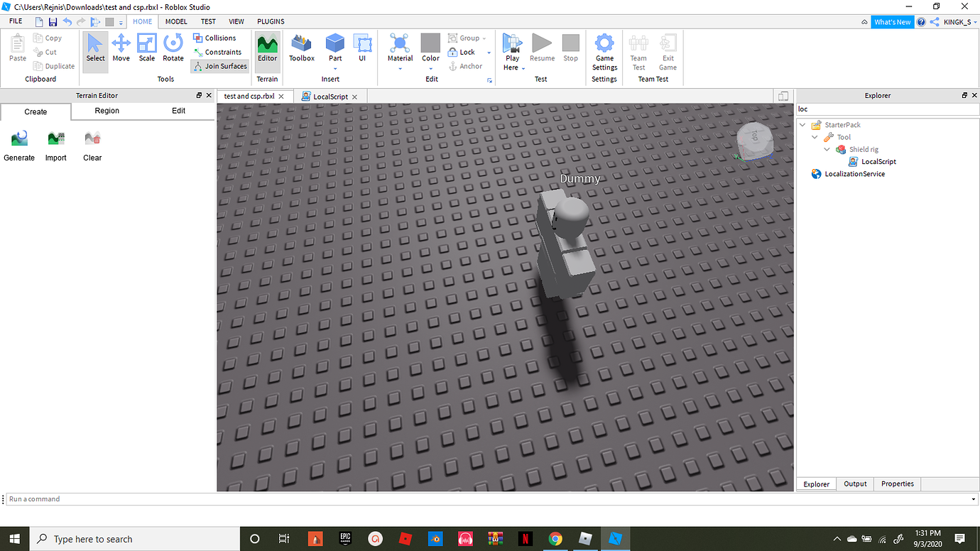Click the Explorer filter search field

tap(887, 109)
